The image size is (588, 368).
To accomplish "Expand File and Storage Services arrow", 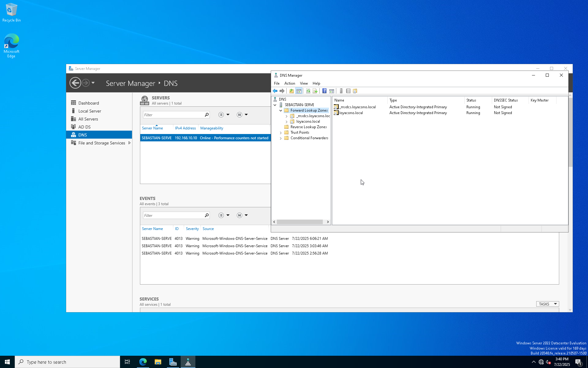I will tap(129, 143).
